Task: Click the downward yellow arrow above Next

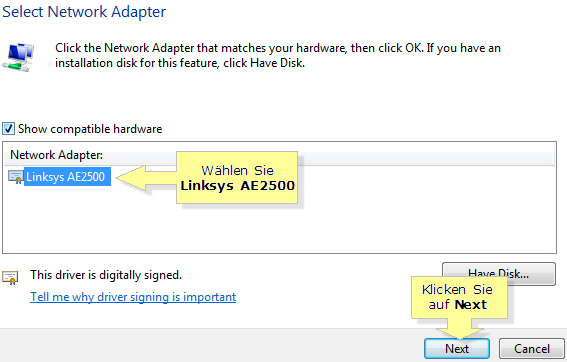Action: click(459, 328)
